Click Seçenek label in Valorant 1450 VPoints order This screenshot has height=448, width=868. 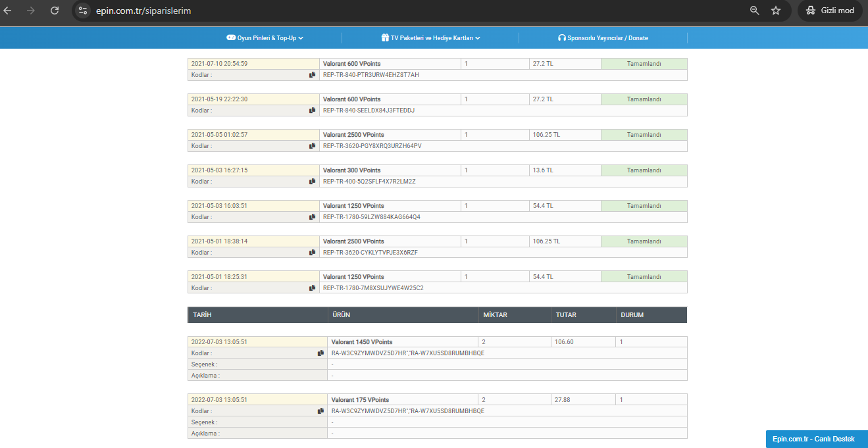point(204,364)
